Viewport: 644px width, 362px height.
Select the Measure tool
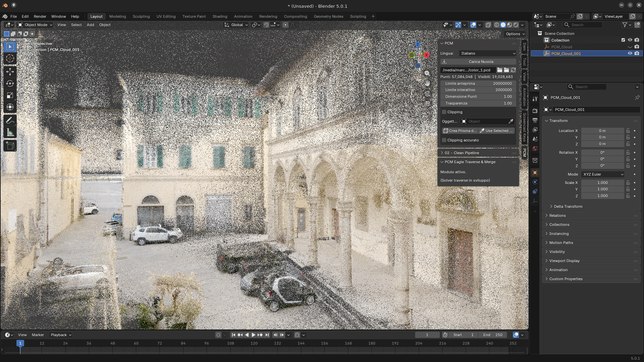(x=10, y=132)
